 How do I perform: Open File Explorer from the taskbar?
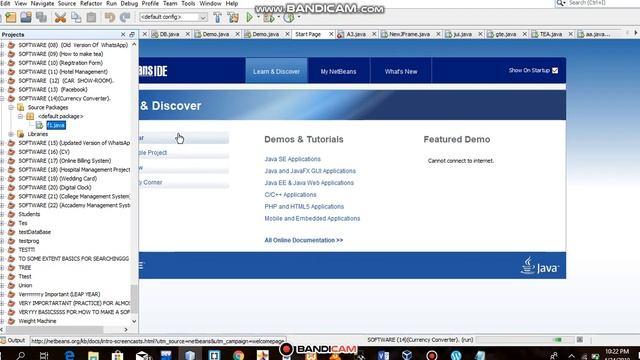pos(93,355)
